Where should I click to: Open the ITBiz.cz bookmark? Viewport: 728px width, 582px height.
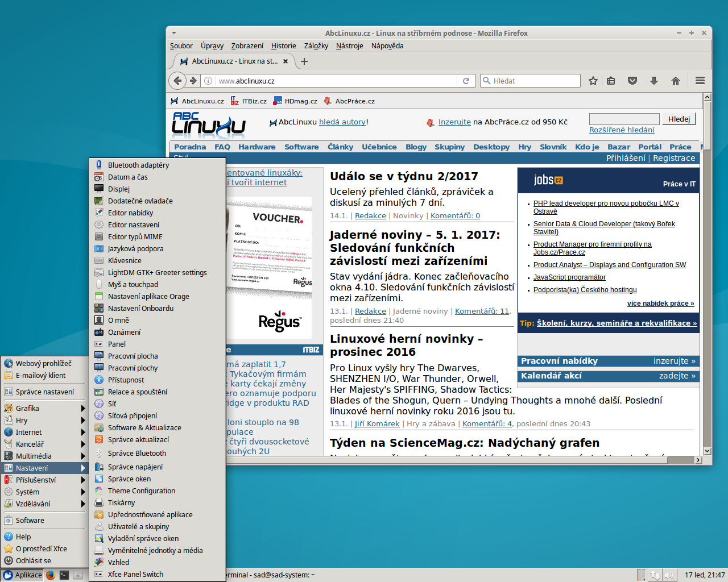click(x=249, y=101)
